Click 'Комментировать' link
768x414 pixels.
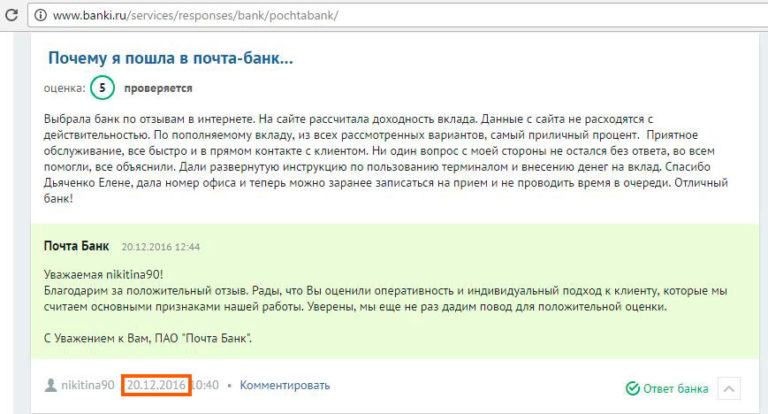point(285,386)
